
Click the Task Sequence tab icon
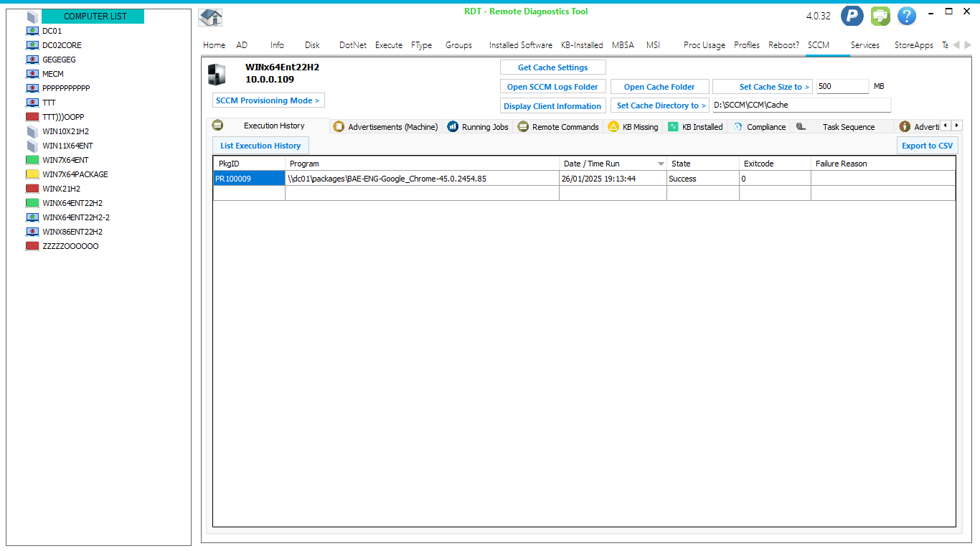click(801, 126)
